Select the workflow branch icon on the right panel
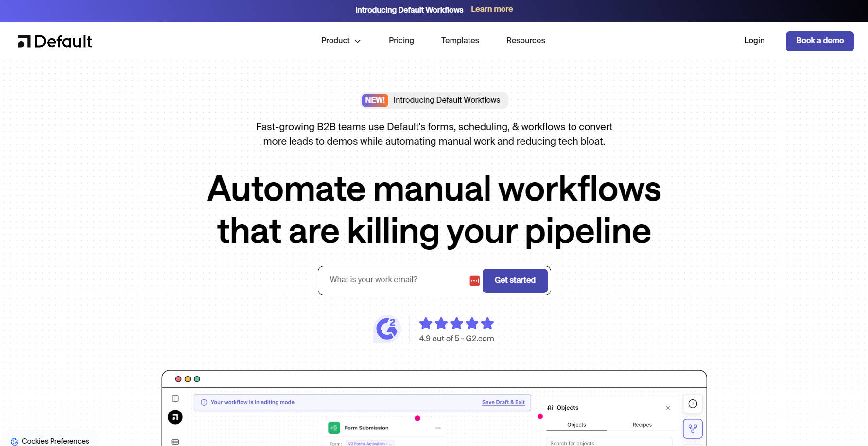Viewport: 868px width, 446px height. click(x=693, y=429)
